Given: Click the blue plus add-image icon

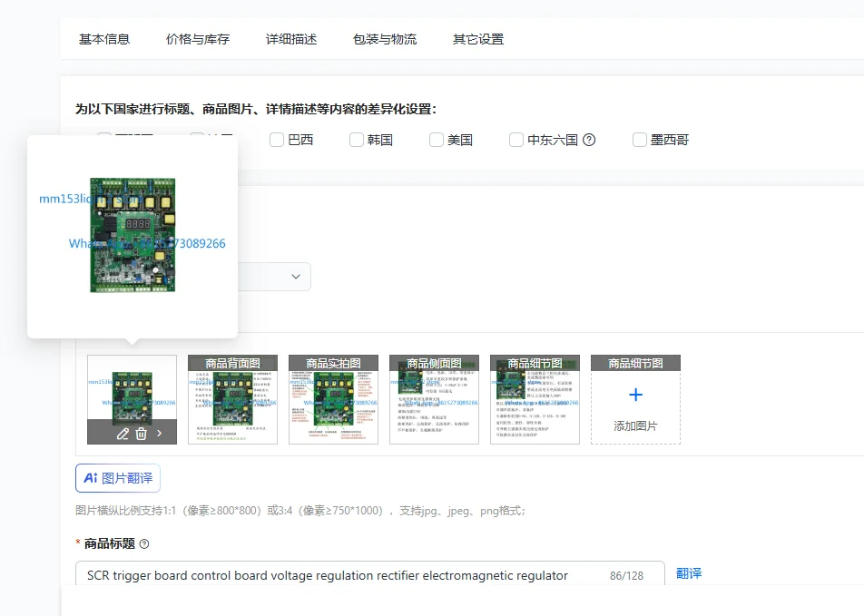Looking at the screenshot, I should (635, 395).
